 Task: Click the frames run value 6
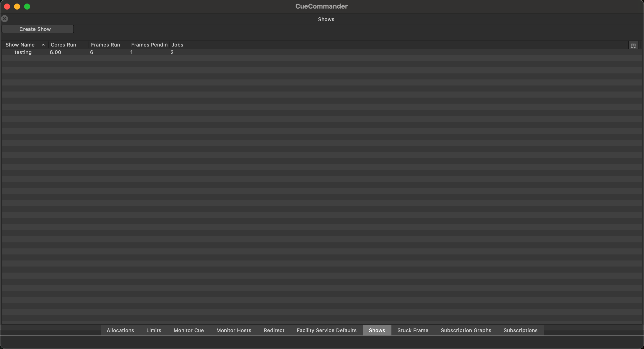[x=92, y=52]
